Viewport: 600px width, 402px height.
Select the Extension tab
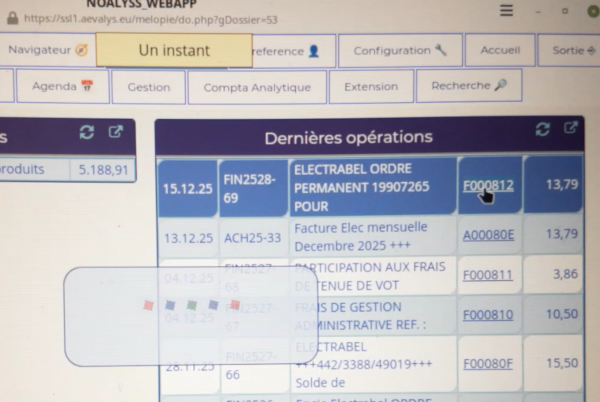[370, 87]
